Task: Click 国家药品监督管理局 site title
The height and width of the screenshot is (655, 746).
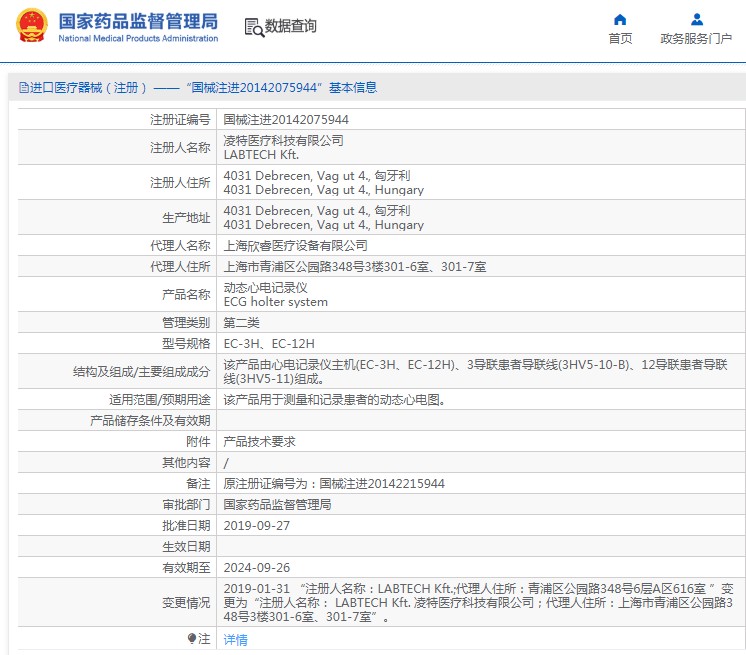Action: [138, 21]
